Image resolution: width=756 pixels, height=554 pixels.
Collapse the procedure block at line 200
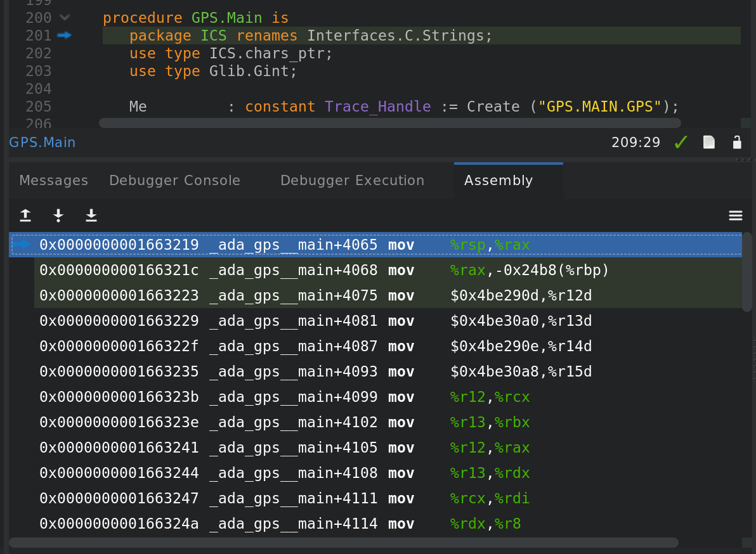pyautogui.click(x=65, y=18)
